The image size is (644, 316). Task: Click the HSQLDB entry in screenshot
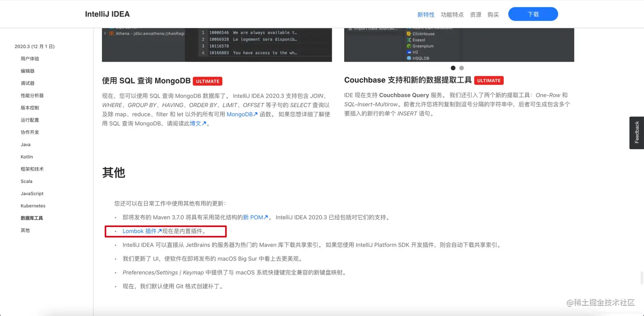(418, 58)
